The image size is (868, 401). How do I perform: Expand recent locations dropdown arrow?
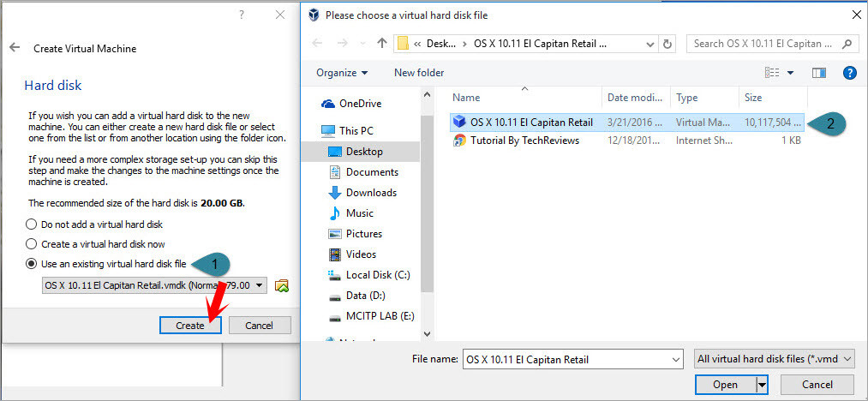tap(362, 43)
